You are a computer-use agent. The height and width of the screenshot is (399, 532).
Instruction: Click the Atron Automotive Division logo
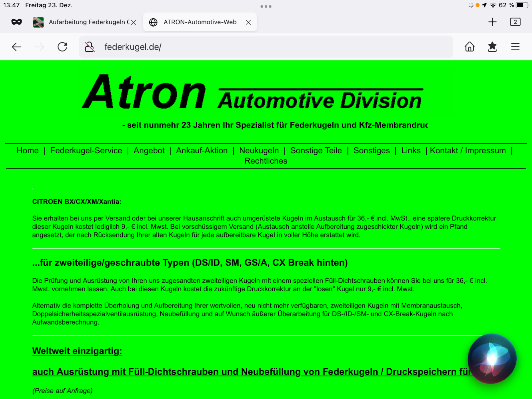pos(253,92)
